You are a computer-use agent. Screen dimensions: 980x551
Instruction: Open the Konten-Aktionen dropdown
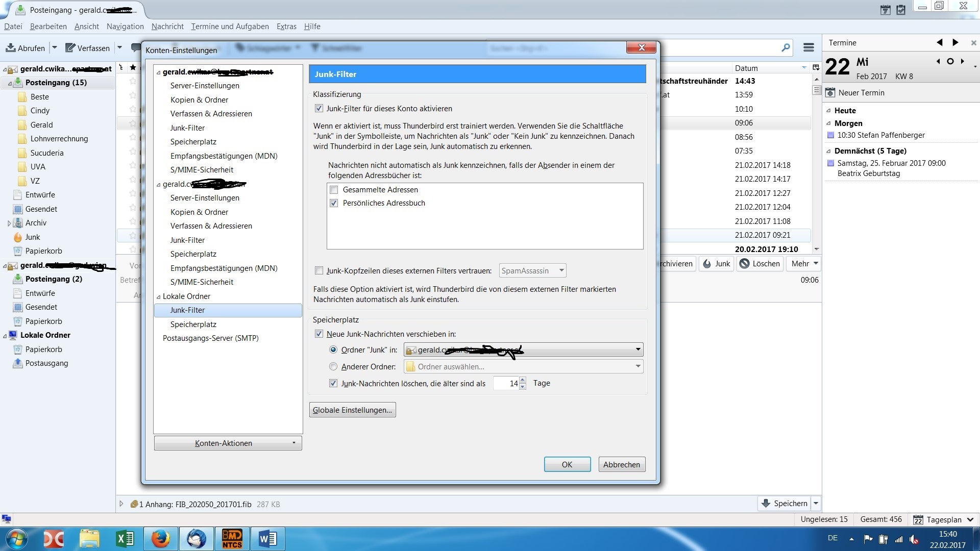(228, 443)
